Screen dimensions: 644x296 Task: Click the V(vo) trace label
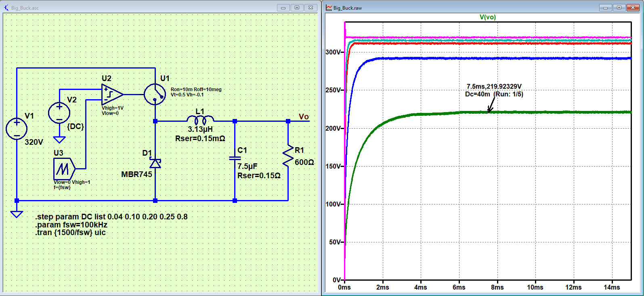point(488,17)
